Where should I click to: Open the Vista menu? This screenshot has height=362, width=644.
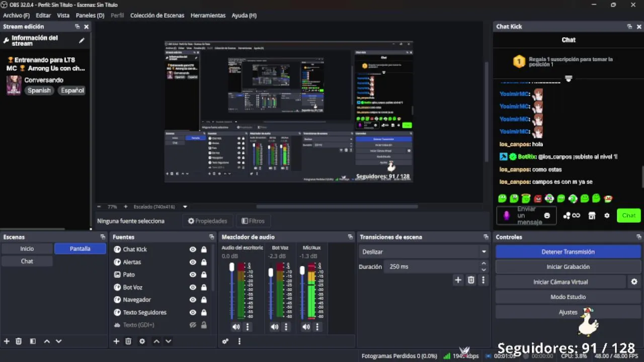[63, 15]
